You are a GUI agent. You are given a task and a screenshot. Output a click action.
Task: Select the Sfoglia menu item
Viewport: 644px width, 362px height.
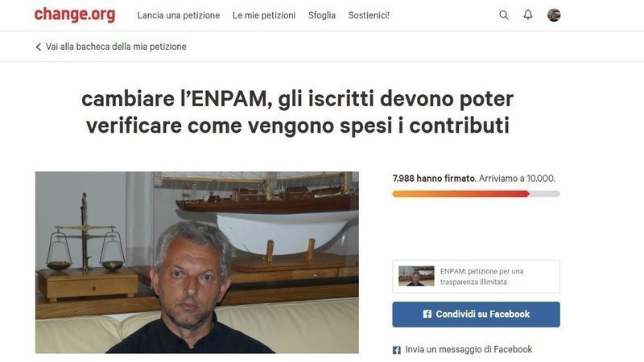[x=321, y=15]
